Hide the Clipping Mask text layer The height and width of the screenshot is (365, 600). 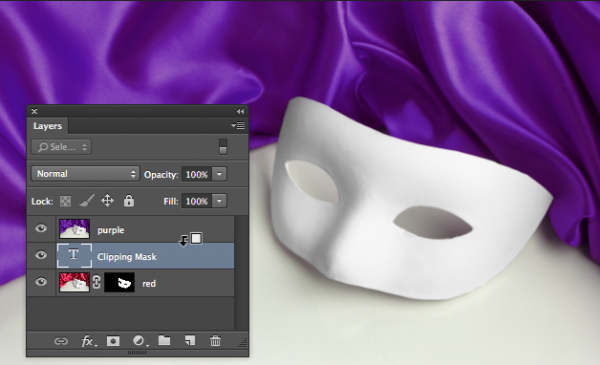point(41,255)
